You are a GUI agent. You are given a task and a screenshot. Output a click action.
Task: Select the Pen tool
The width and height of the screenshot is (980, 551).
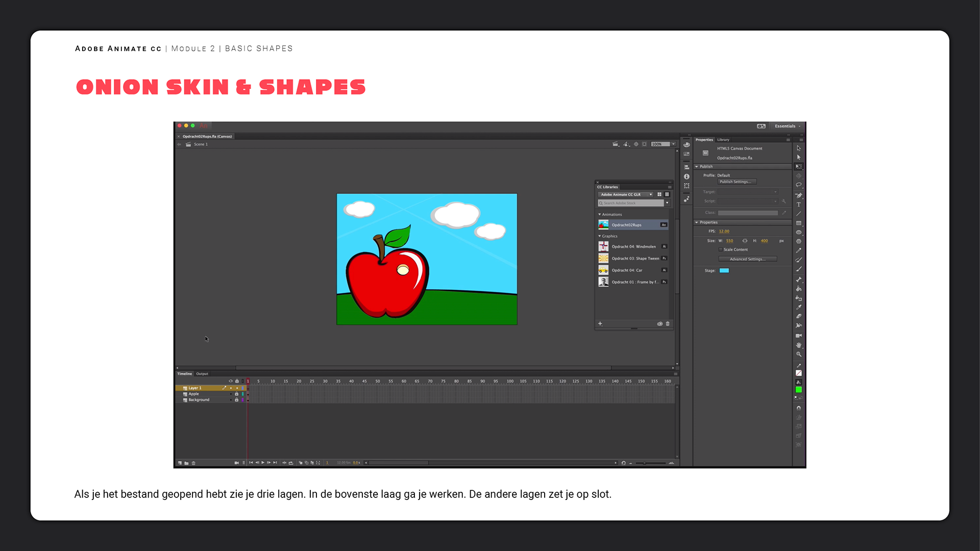(799, 195)
